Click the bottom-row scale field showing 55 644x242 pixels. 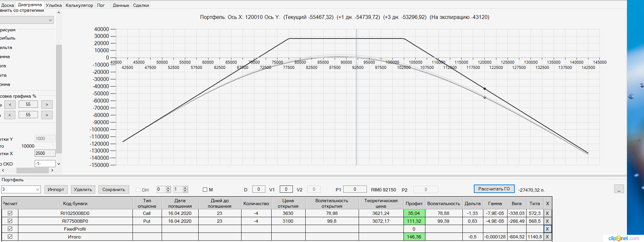[28, 115]
